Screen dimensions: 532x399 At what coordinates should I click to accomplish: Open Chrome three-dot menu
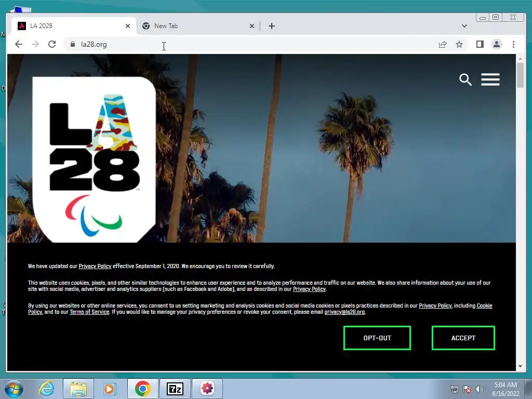click(513, 44)
